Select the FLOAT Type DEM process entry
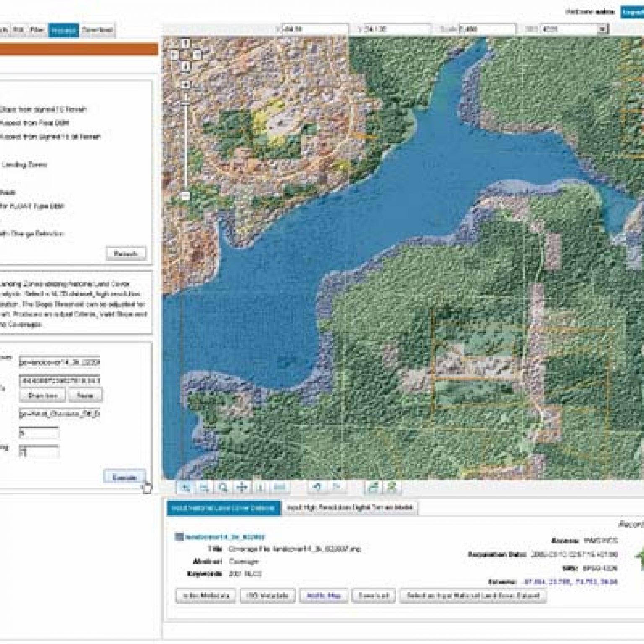 (32, 206)
